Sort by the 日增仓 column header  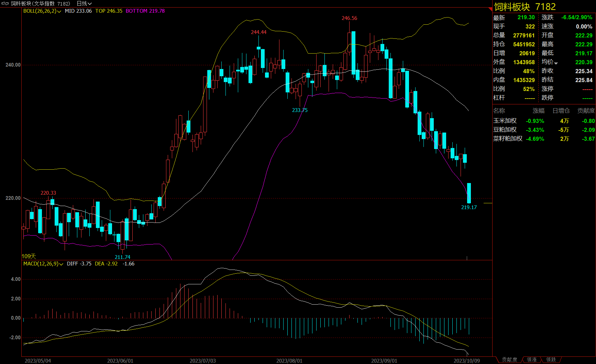click(561, 111)
